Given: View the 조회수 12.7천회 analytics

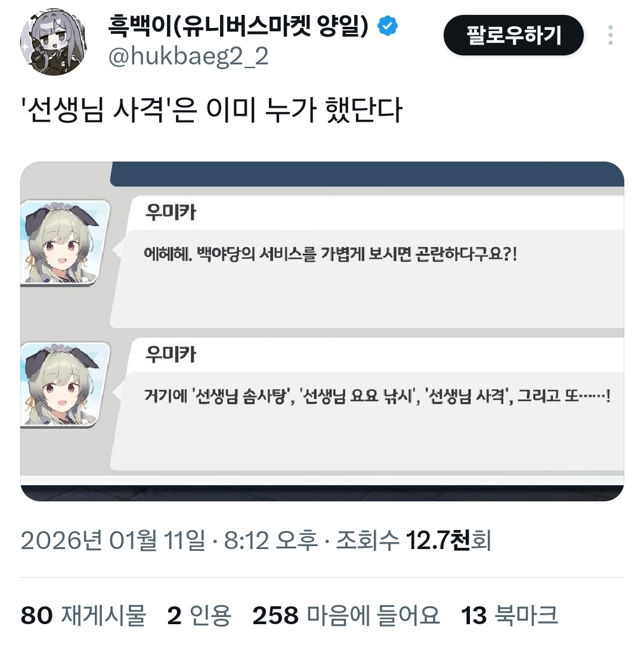Looking at the screenshot, I should click(414, 541).
